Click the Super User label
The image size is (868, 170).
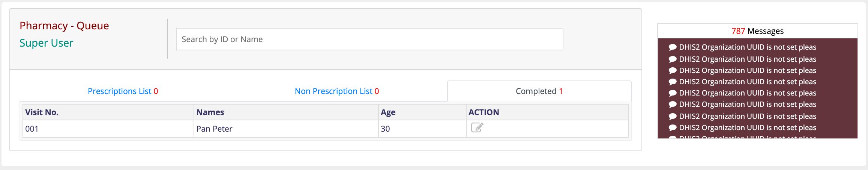[x=46, y=43]
